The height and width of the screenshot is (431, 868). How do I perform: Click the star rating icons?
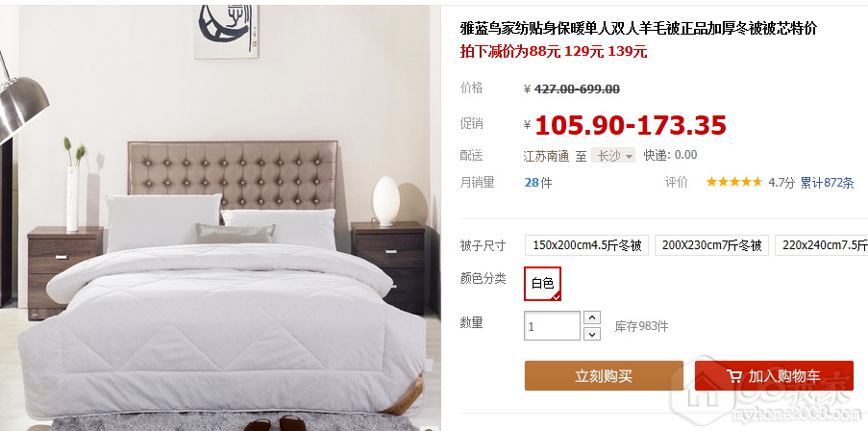point(733,182)
